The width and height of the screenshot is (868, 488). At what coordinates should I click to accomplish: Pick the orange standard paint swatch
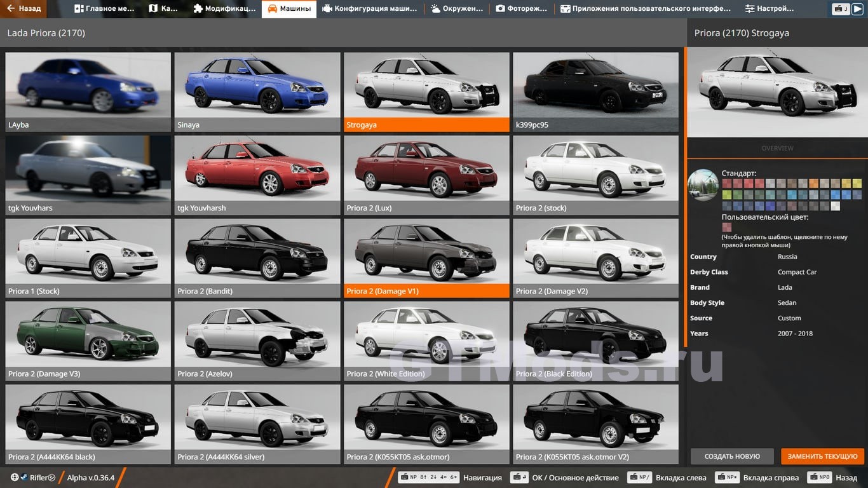tap(814, 183)
